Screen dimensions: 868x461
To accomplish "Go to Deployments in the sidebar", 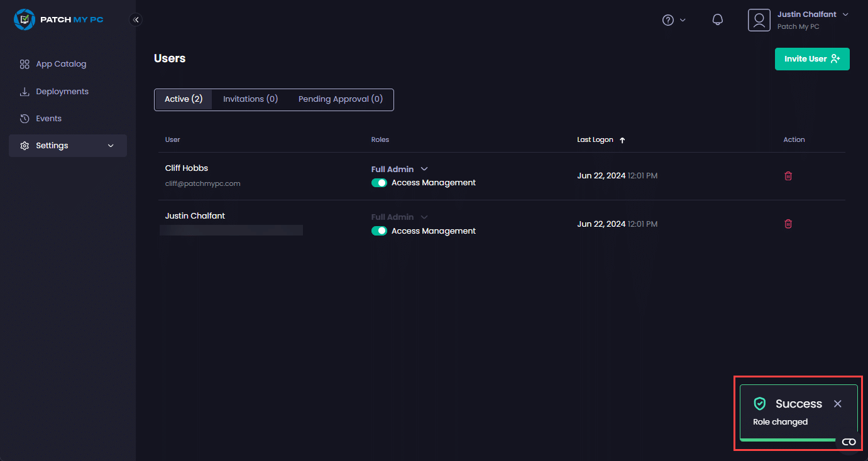I will click(62, 92).
